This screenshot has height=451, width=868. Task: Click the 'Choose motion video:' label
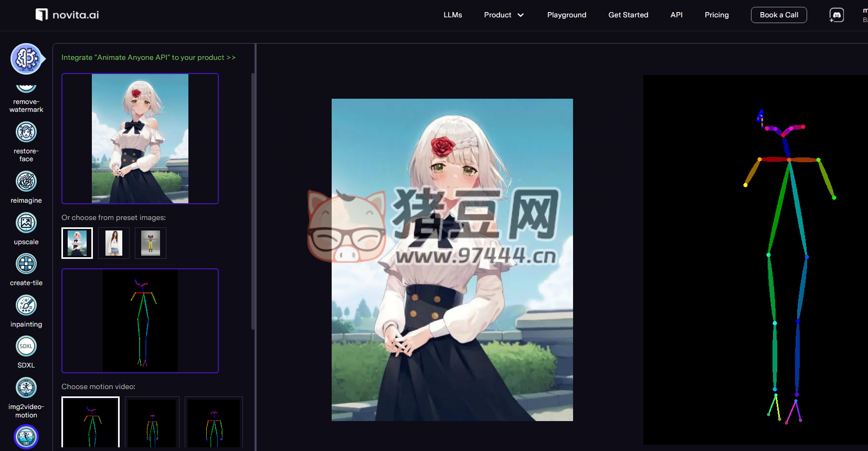tap(98, 386)
